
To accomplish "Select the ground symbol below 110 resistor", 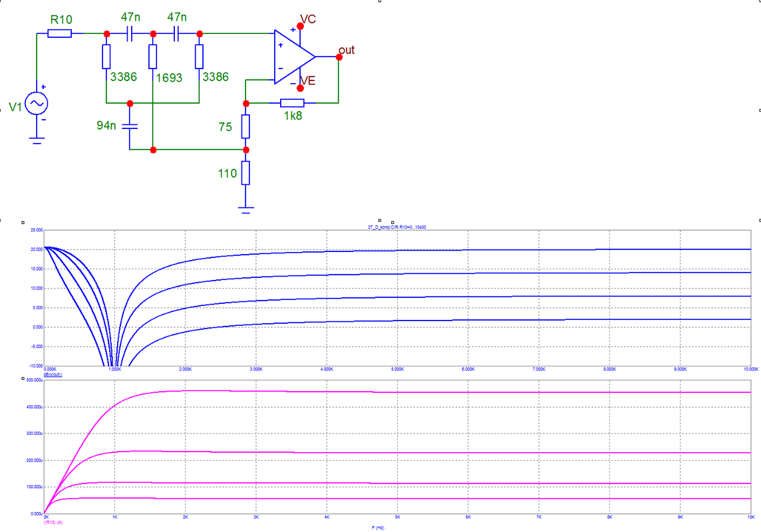I will point(246,210).
